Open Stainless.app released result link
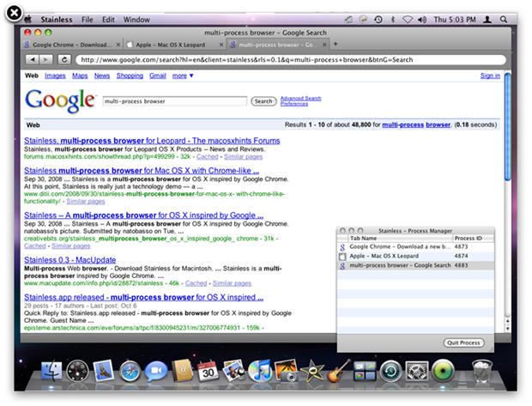532x406 pixels. (143, 297)
